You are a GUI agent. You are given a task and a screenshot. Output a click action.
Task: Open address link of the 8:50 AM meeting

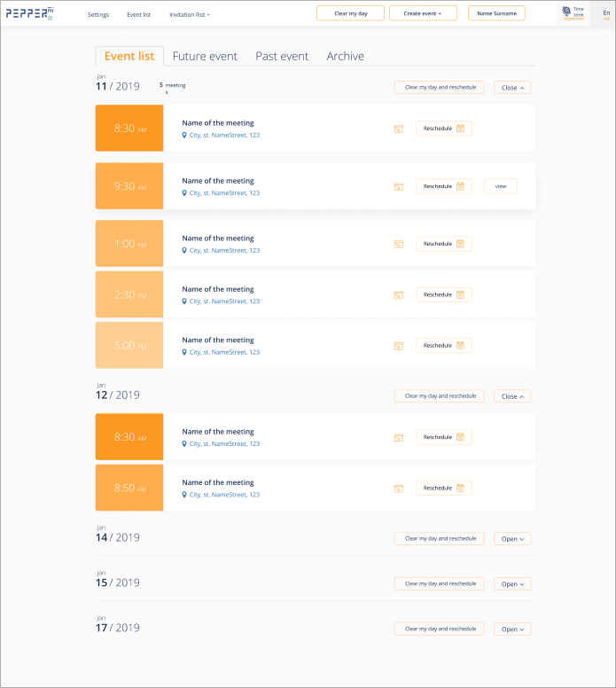(x=224, y=495)
